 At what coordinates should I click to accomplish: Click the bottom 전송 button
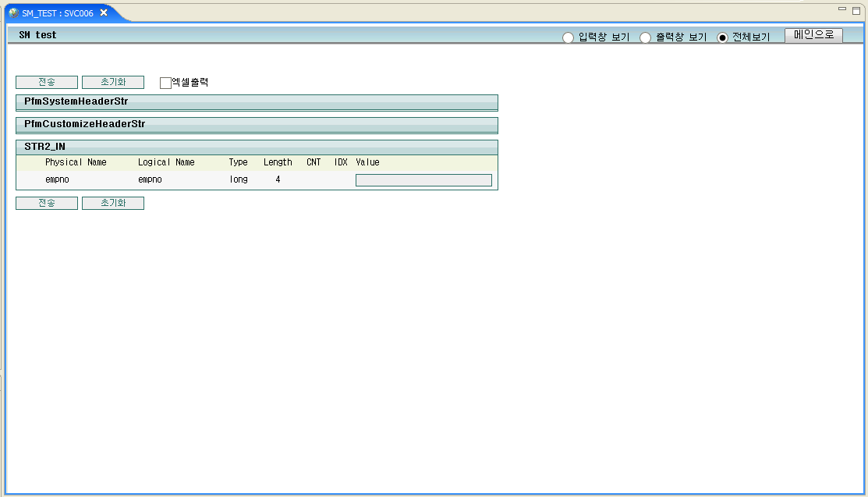point(46,203)
